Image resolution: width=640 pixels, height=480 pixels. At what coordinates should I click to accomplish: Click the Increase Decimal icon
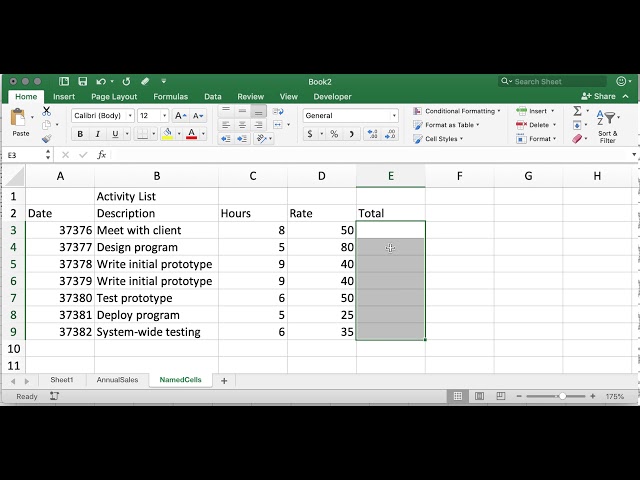pyautogui.click(x=372, y=134)
